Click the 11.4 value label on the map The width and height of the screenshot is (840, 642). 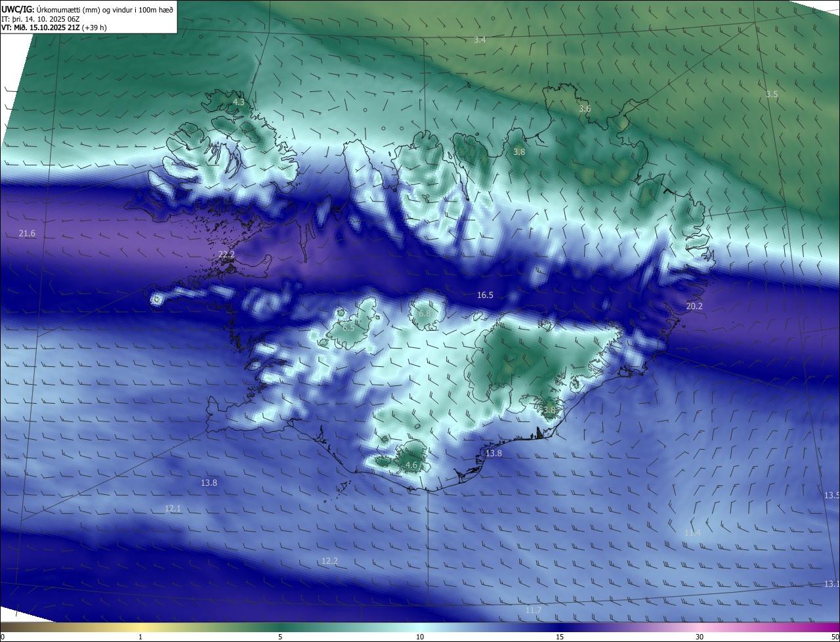692,532
